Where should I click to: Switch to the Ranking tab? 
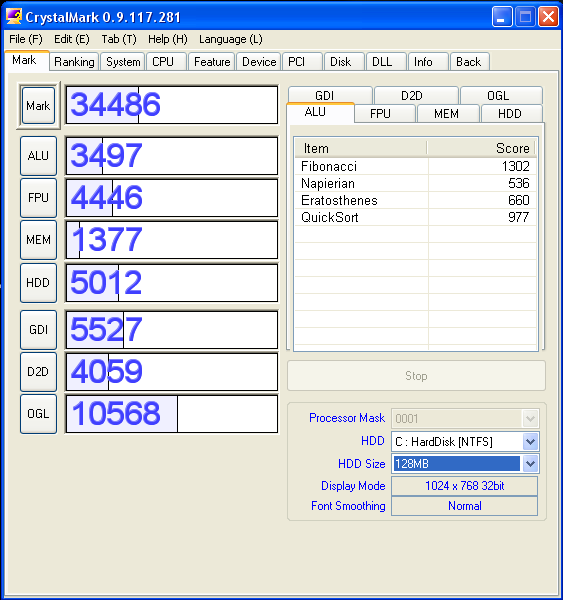pos(74,62)
